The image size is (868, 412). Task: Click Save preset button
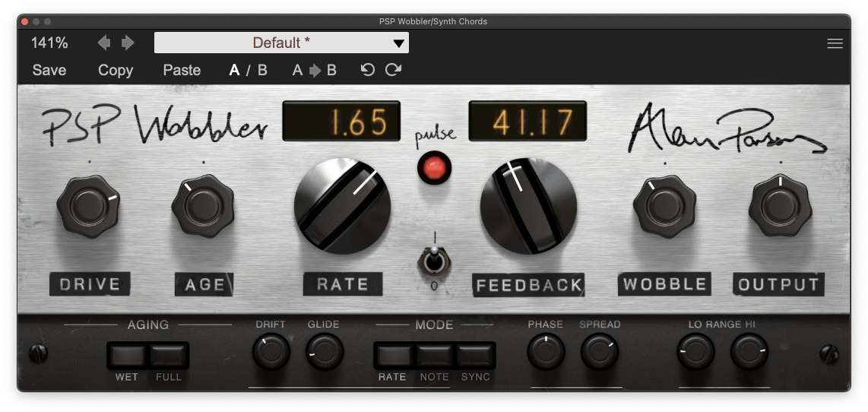coord(49,71)
